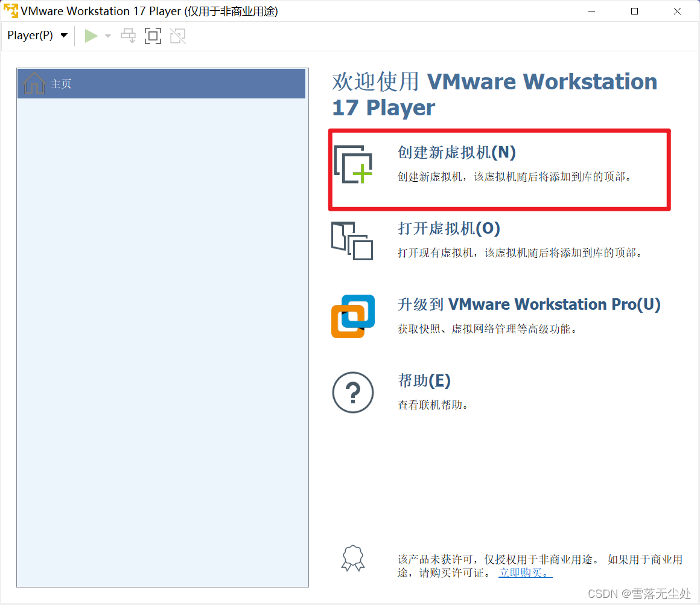Click the open virtual machine icon
Viewport: 700px width, 605px height.
coord(352,241)
